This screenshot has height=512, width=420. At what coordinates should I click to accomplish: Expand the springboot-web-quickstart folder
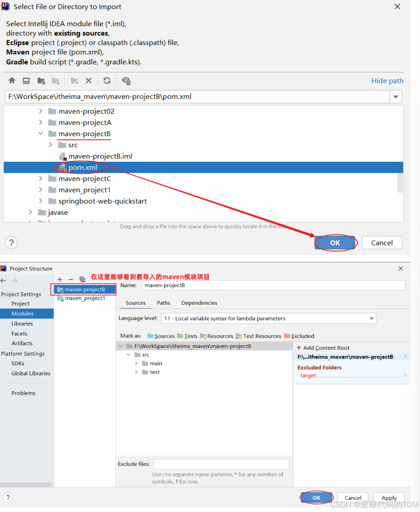[40, 201]
